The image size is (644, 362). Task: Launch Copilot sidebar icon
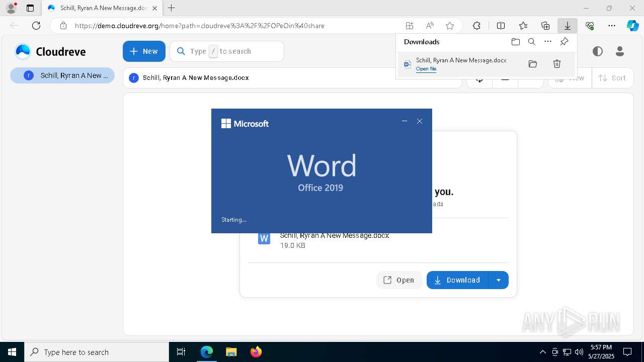(x=632, y=26)
